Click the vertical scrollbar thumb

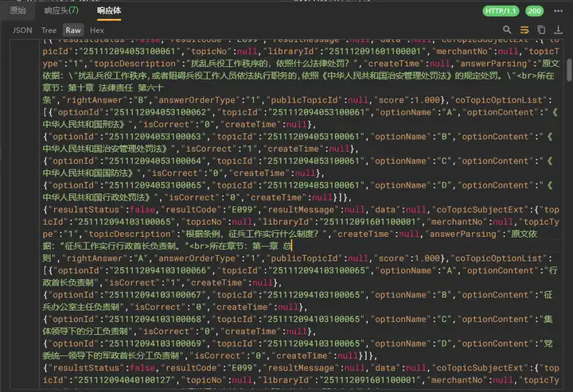pyautogui.click(x=568, y=70)
